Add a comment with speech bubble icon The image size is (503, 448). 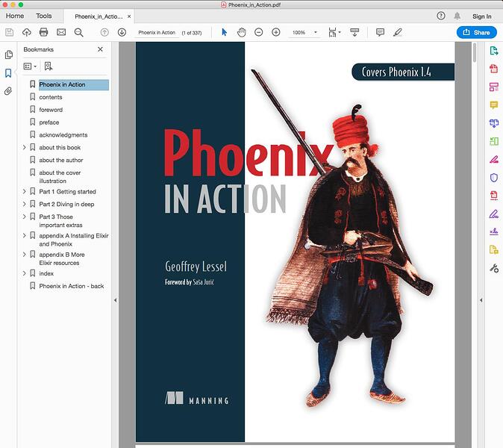click(380, 32)
